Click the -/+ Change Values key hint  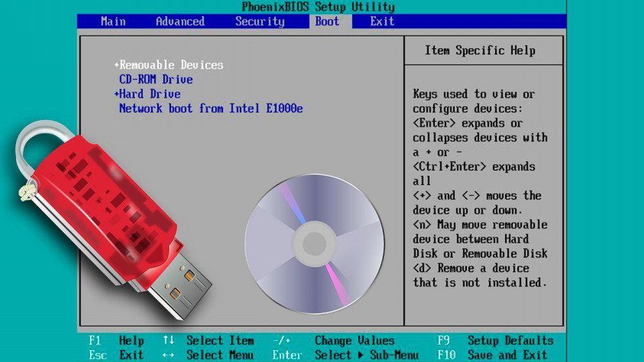coord(334,341)
